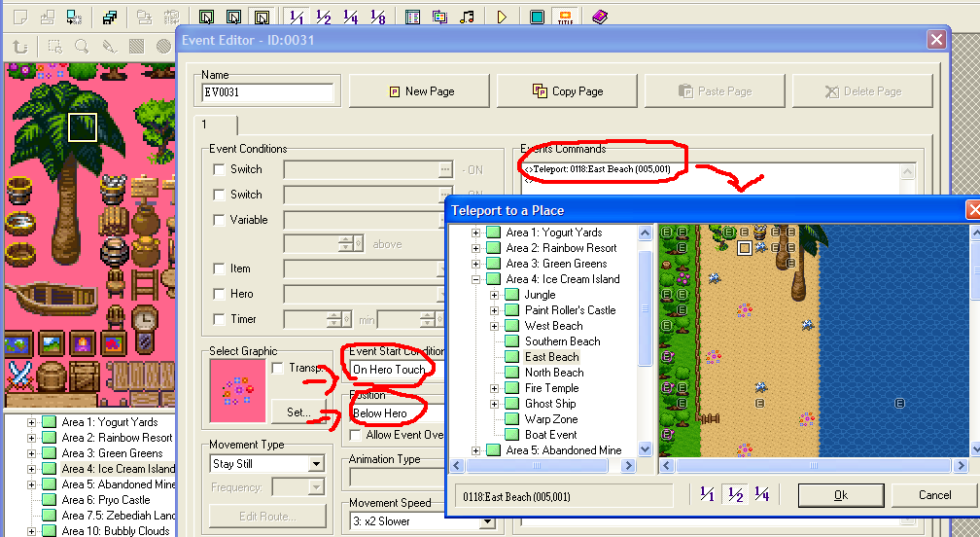Check the Timer condition checkbox
Image resolution: width=980 pixels, height=537 pixels.
[221, 319]
